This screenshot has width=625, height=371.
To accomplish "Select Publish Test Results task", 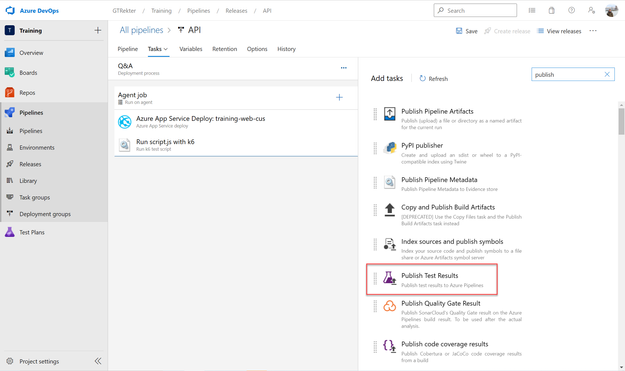I will [432, 279].
